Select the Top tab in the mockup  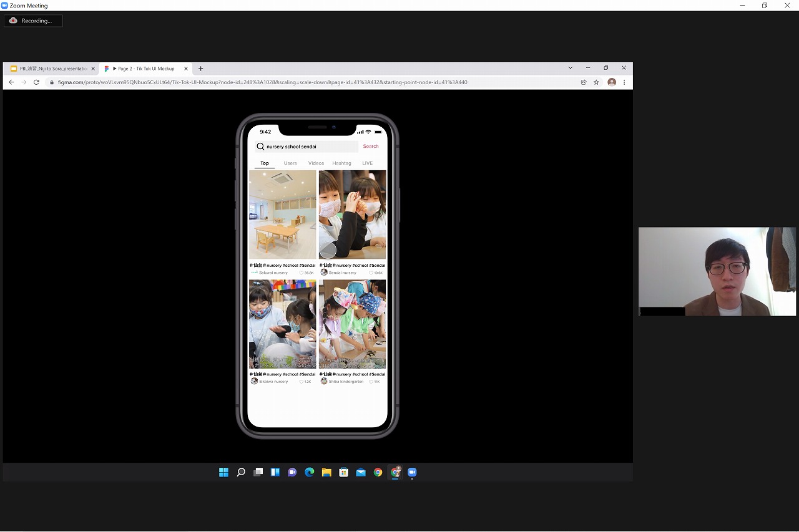point(265,163)
